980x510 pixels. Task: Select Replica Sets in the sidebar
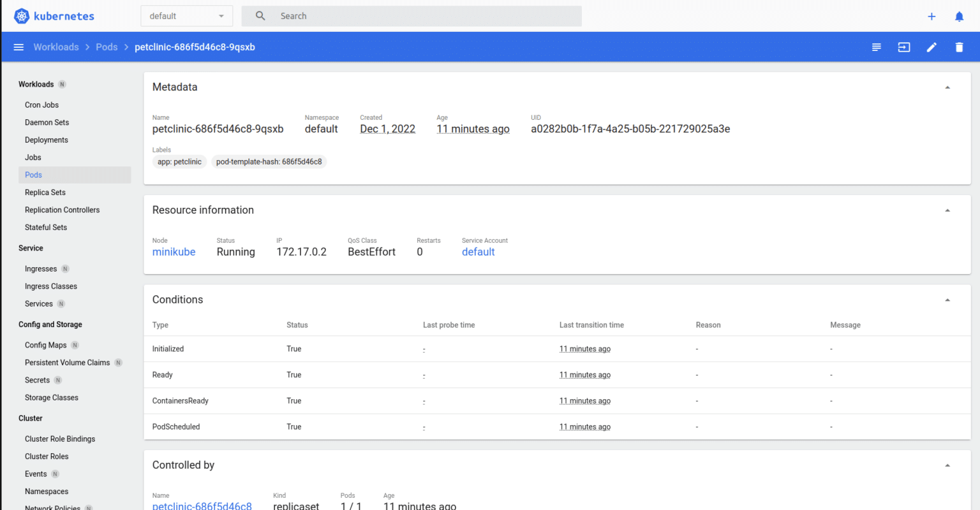tap(45, 193)
